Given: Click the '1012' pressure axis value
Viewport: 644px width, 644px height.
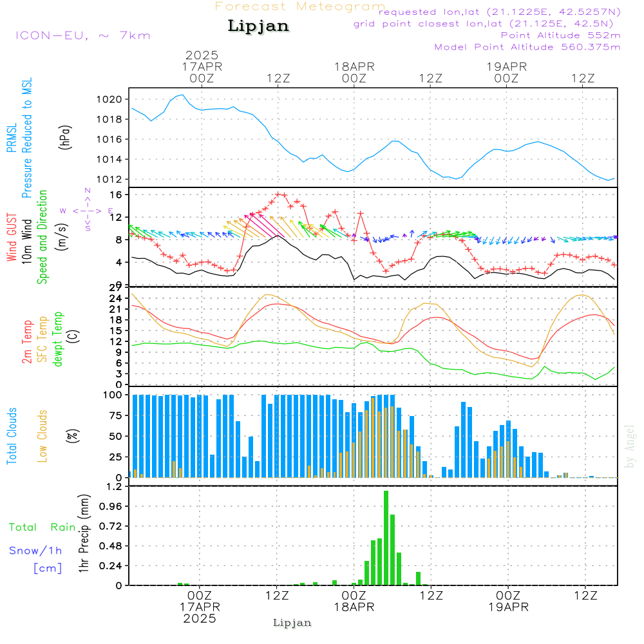Looking at the screenshot, I should click(x=109, y=180).
